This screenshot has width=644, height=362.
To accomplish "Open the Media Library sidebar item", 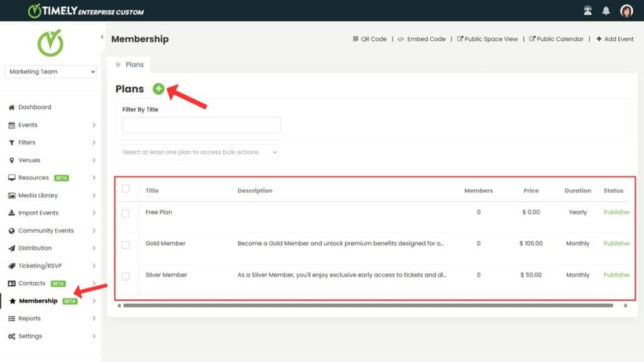I will click(x=38, y=195).
